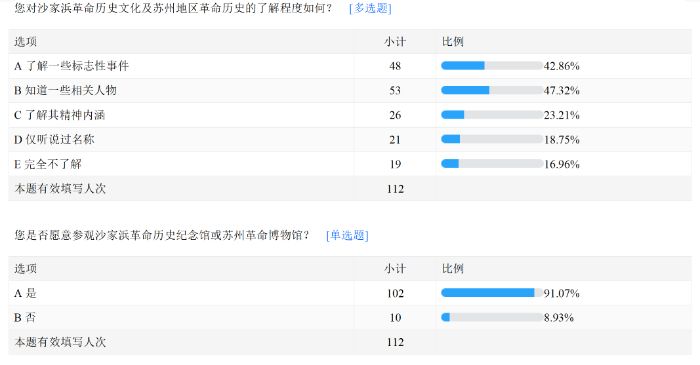Click the 42.86% progress bar
Image resolution: width=700 pixels, height=365 pixels.
pyautogui.click(x=492, y=66)
